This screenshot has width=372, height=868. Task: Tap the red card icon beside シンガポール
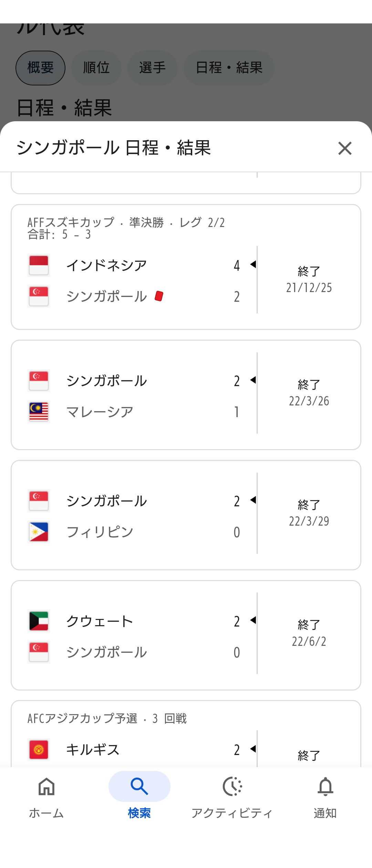[159, 296]
